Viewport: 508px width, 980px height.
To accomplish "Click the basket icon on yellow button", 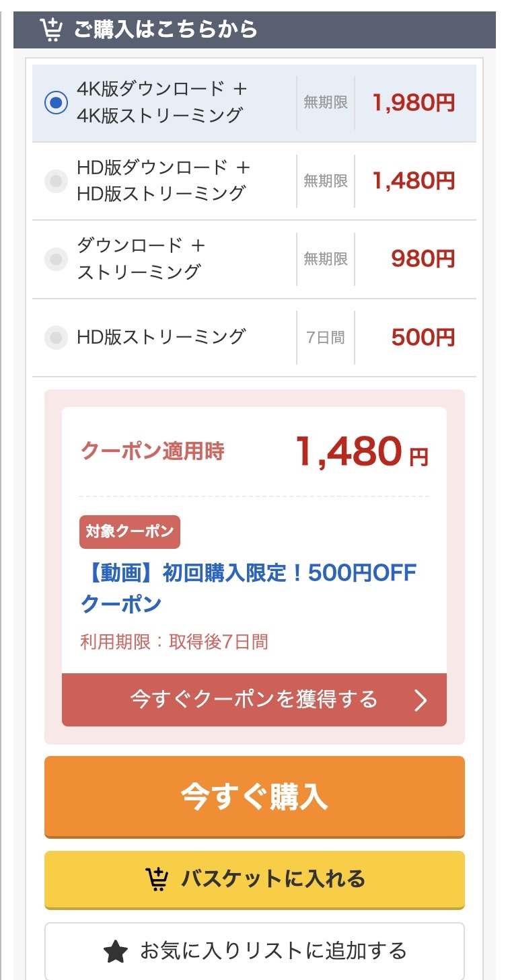I will 157,879.
